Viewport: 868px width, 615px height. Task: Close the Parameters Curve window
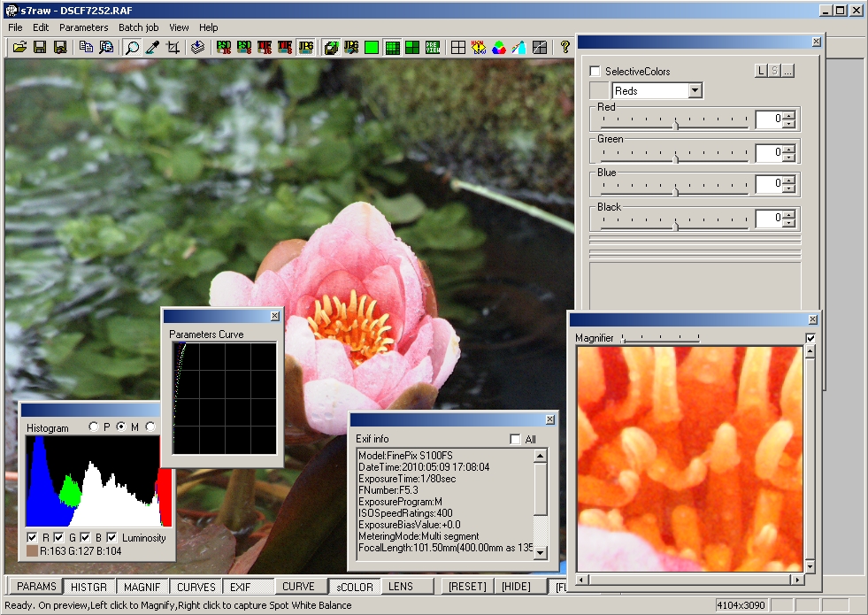pos(275,316)
